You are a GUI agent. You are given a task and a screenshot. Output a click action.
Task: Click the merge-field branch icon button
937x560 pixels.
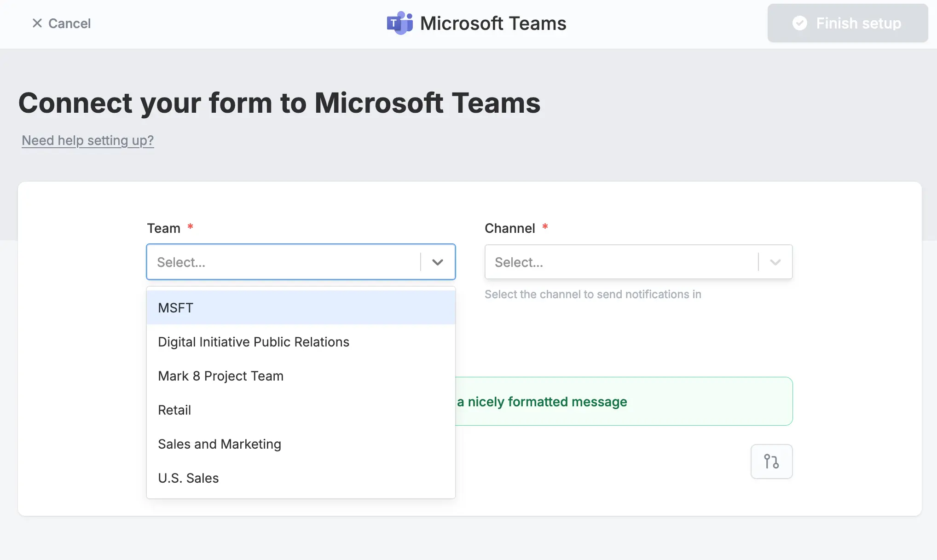771,461
